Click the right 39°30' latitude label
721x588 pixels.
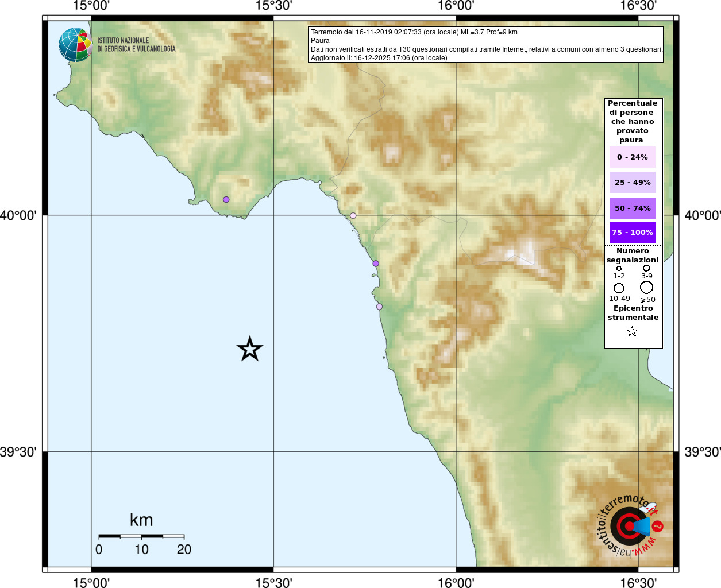(703, 452)
